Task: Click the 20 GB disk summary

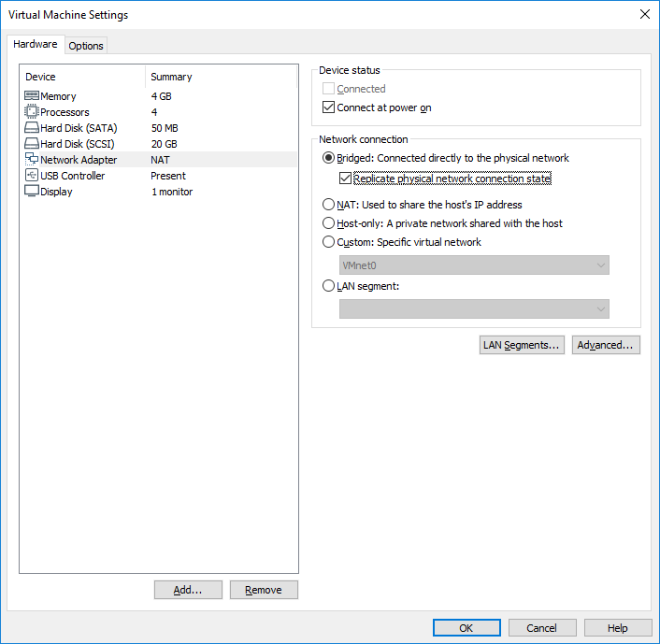Action: click(165, 144)
